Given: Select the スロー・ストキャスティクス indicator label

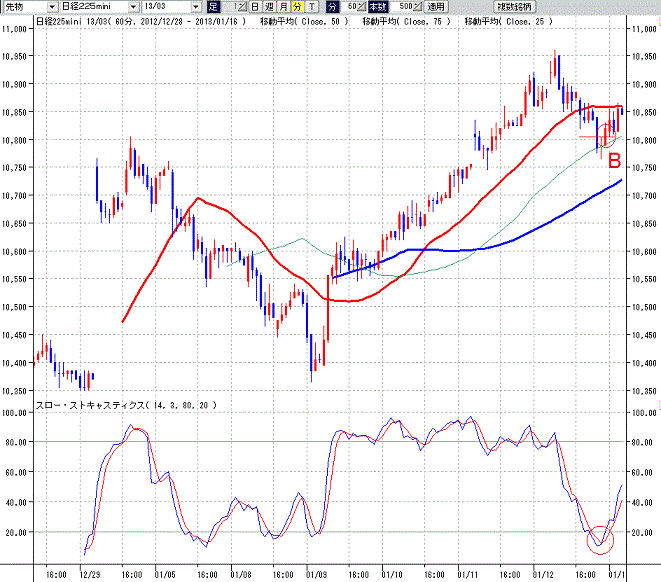Looking at the screenshot, I should coord(90,405).
